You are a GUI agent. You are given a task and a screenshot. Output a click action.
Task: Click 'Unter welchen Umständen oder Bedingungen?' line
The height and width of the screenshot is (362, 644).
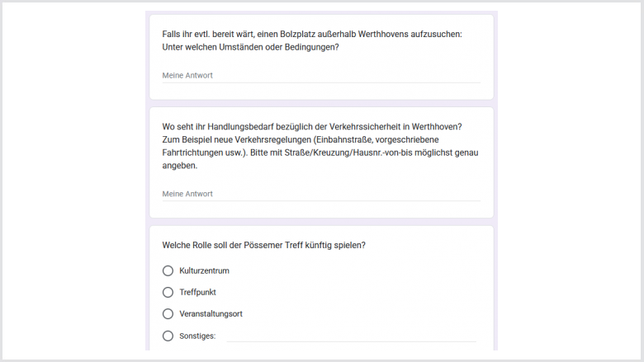click(x=250, y=47)
